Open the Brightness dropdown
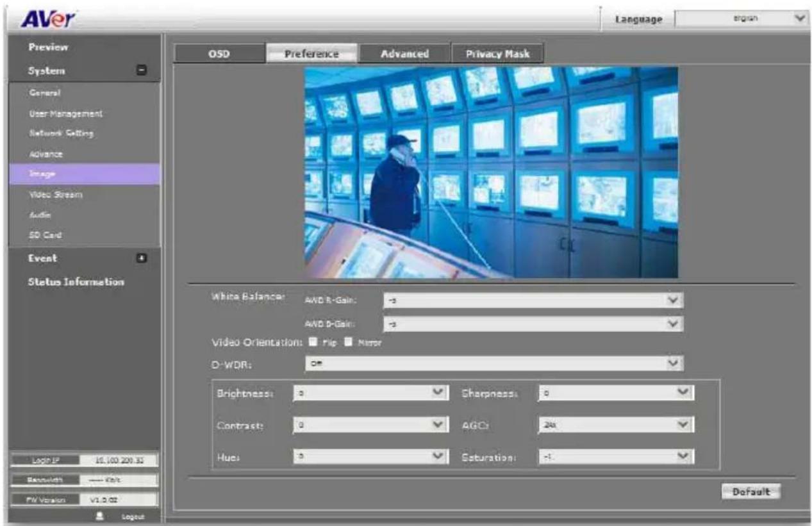The height and width of the screenshot is (526, 812). click(369, 392)
